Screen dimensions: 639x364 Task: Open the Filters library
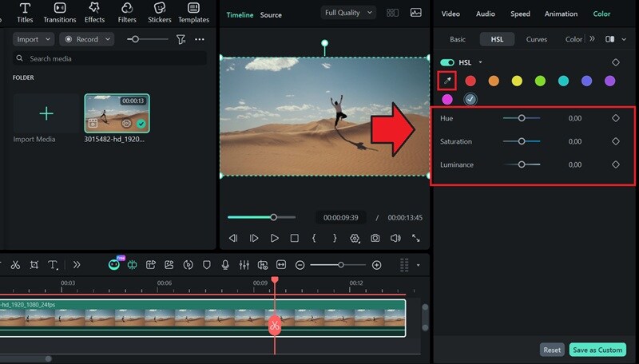127,13
